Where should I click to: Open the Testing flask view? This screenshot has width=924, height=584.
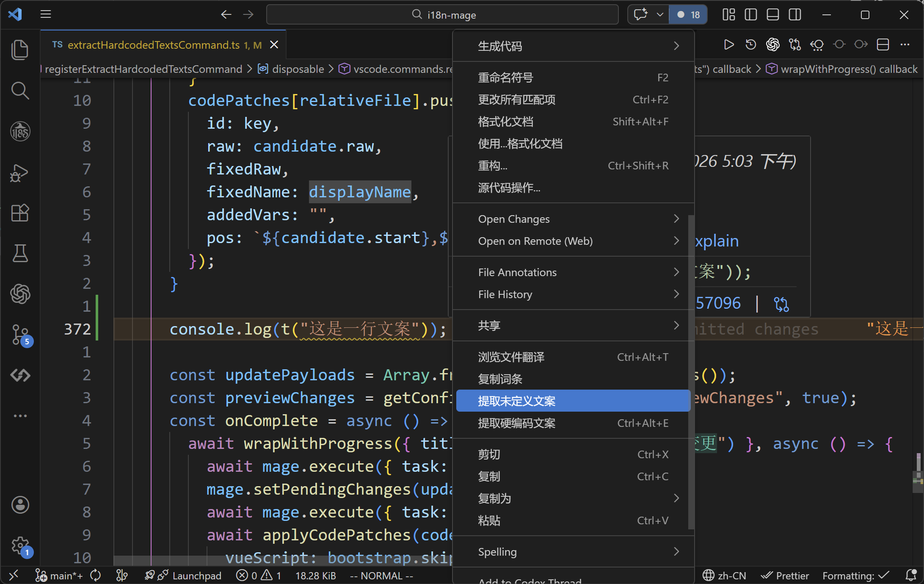19,253
